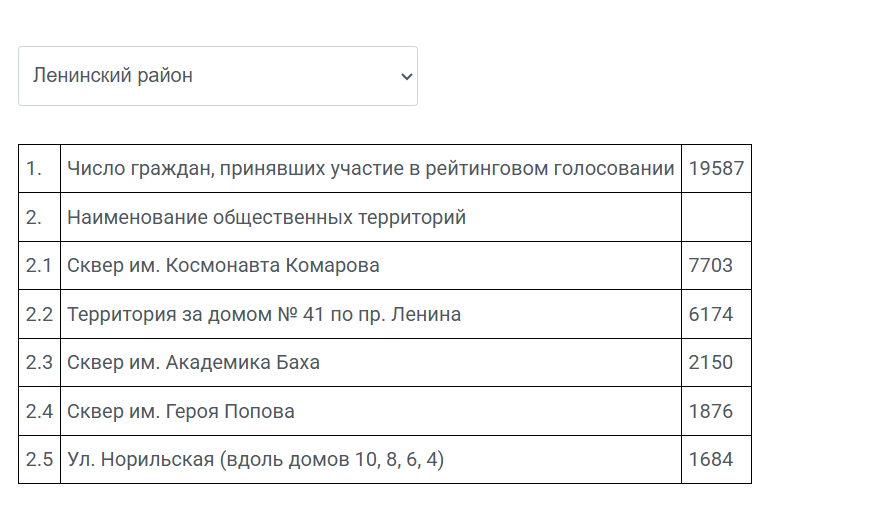
Task: Select the Сквер им. Академика Баха cell
Action: coord(371,362)
